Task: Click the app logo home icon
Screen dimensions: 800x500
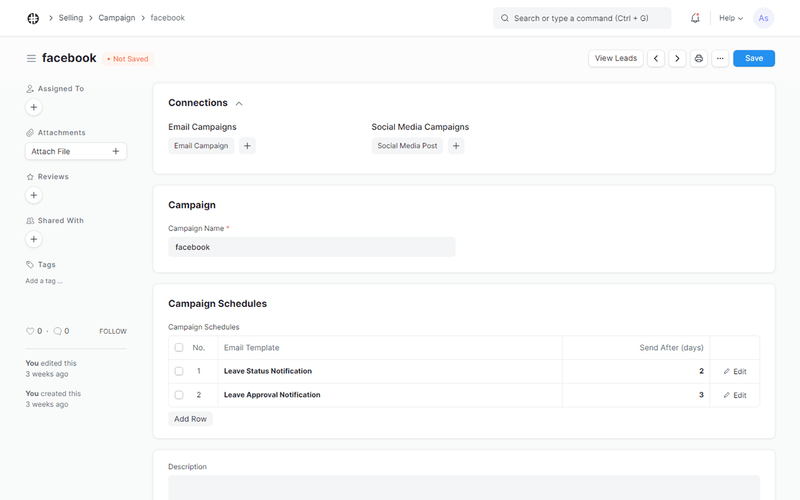Action: (x=33, y=18)
